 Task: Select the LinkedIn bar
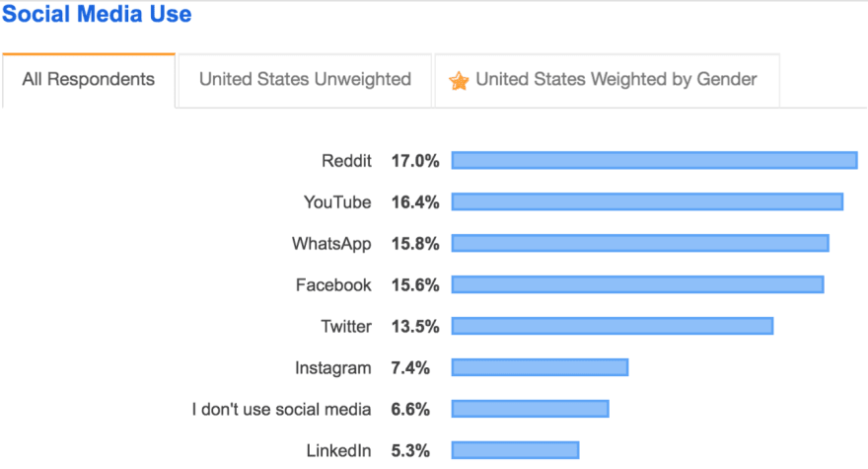515,450
